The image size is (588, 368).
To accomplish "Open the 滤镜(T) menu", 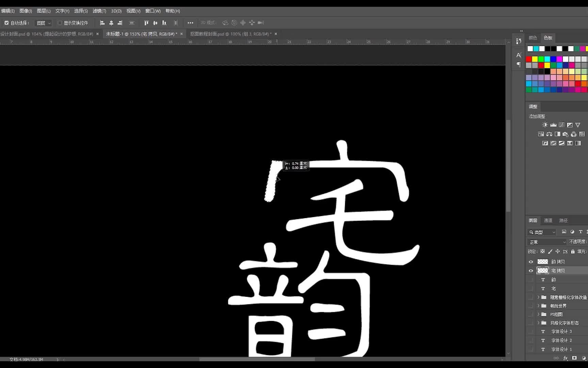I will [x=99, y=11].
